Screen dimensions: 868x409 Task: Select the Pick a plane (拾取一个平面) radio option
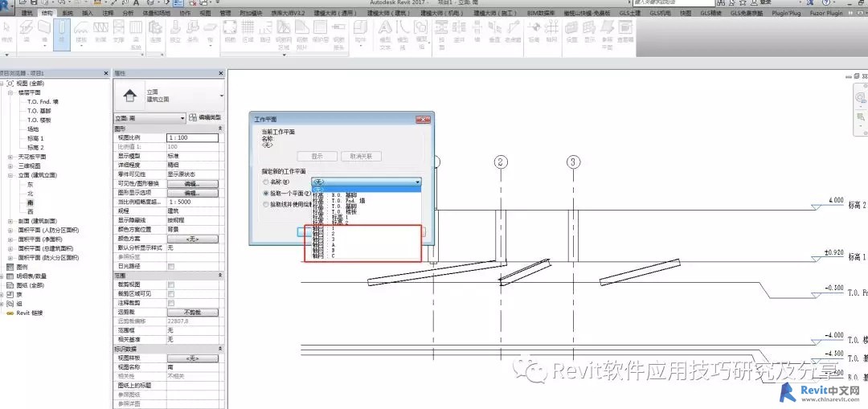pos(266,193)
